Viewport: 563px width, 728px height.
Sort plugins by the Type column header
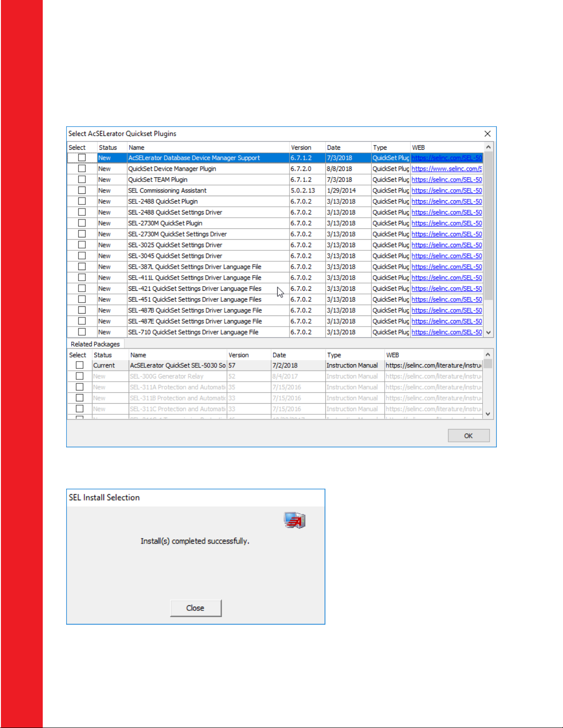click(391, 147)
